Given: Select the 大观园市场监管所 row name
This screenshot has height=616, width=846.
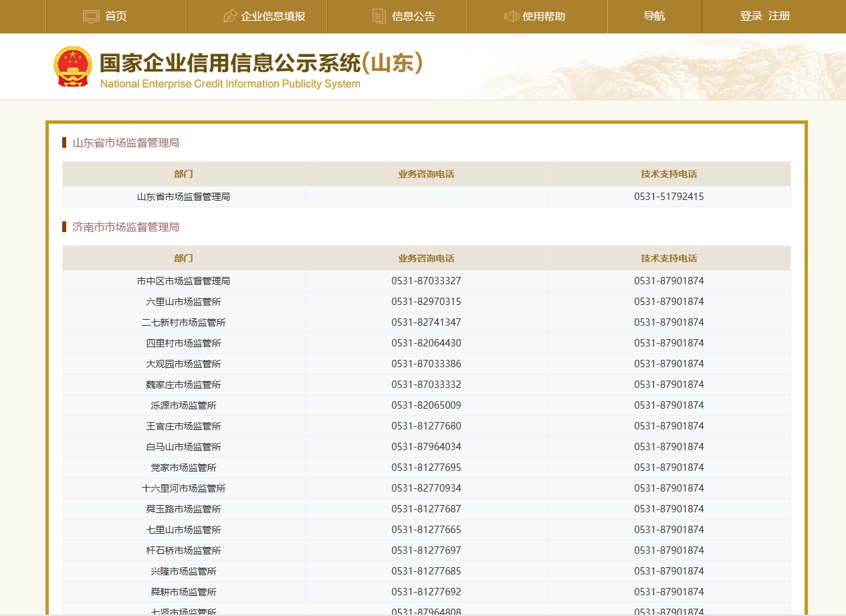Looking at the screenshot, I should click(x=183, y=364).
